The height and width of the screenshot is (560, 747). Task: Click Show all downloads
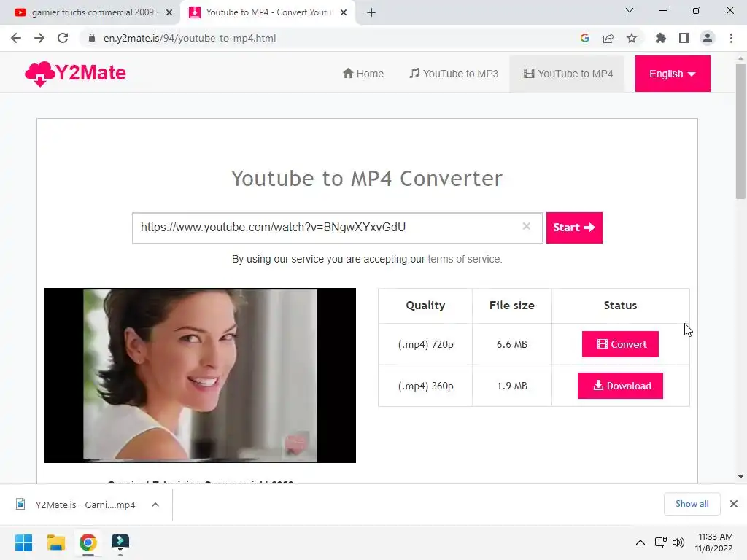point(692,504)
